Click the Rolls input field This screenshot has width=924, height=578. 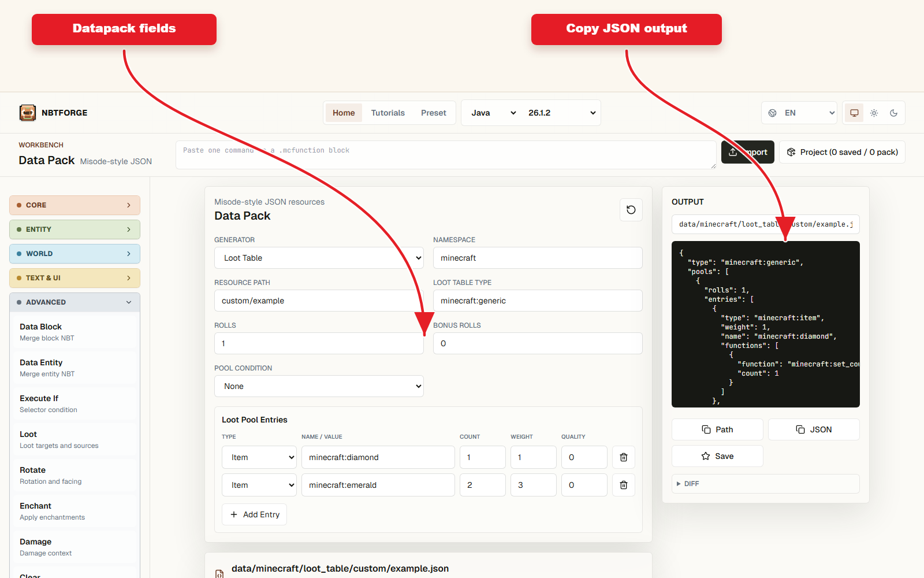pyautogui.click(x=319, y=343)
